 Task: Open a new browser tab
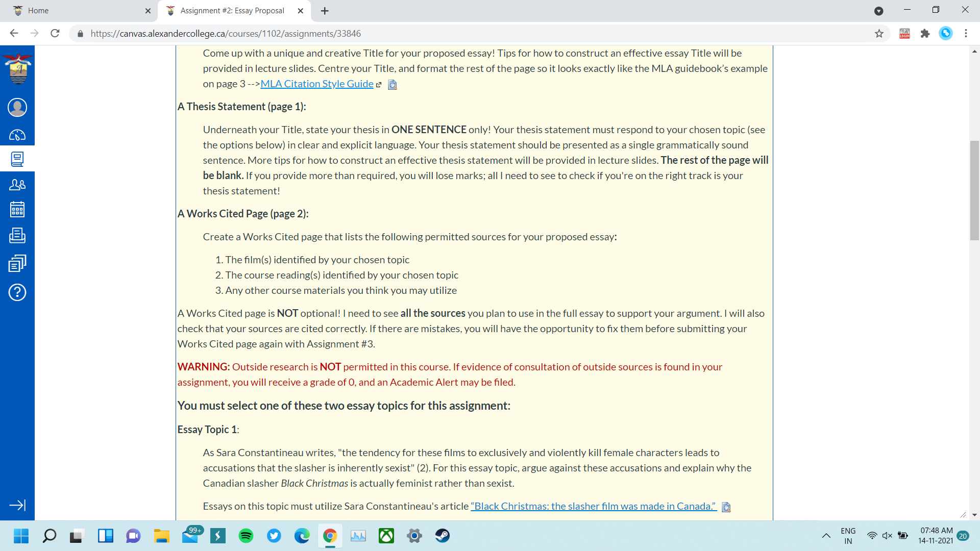click(325, 11)
